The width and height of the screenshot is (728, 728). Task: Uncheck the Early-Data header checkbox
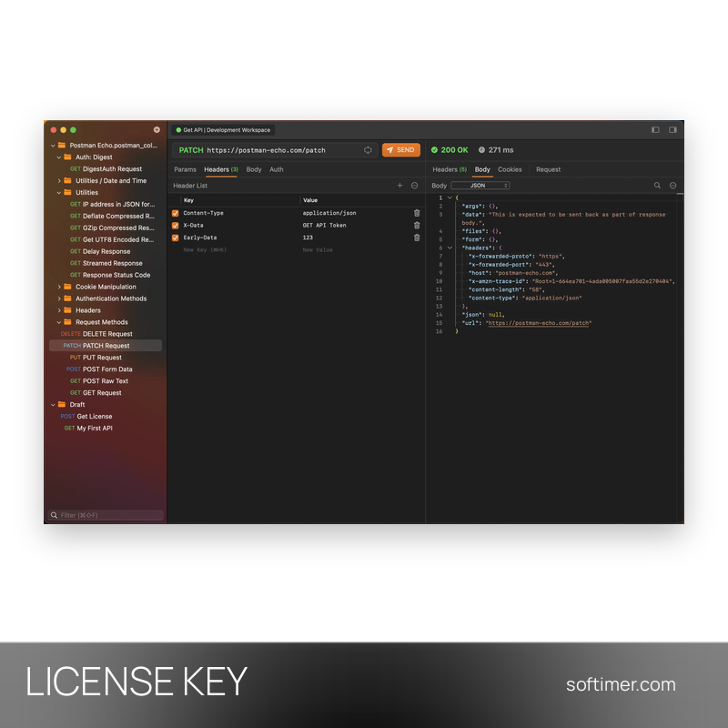pos(176,238)
